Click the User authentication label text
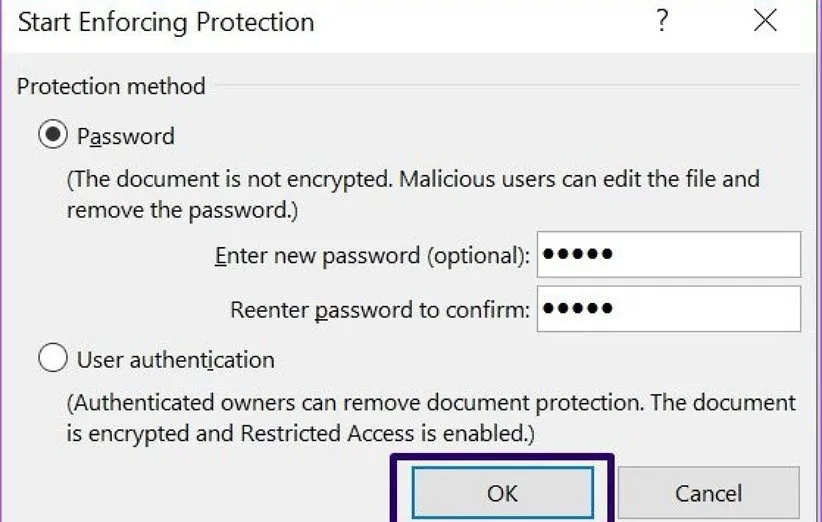The width and height of the screenshot is (822, 522). click(x=175, y=359)
